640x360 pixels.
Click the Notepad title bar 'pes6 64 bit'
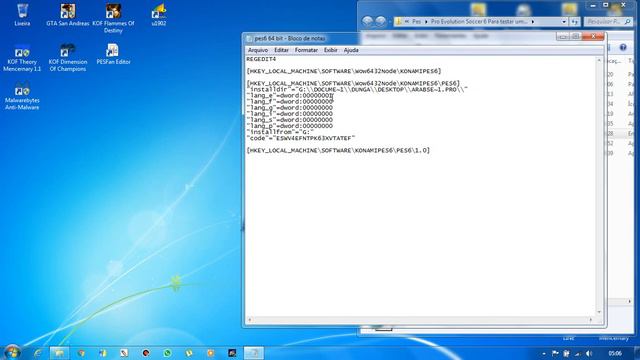pyautogui.click(x=290, y=38)
